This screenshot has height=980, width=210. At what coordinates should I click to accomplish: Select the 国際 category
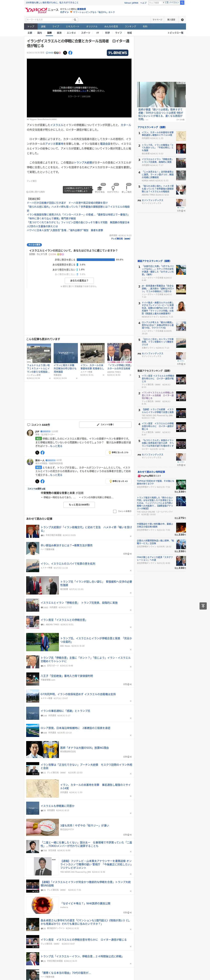49,33
